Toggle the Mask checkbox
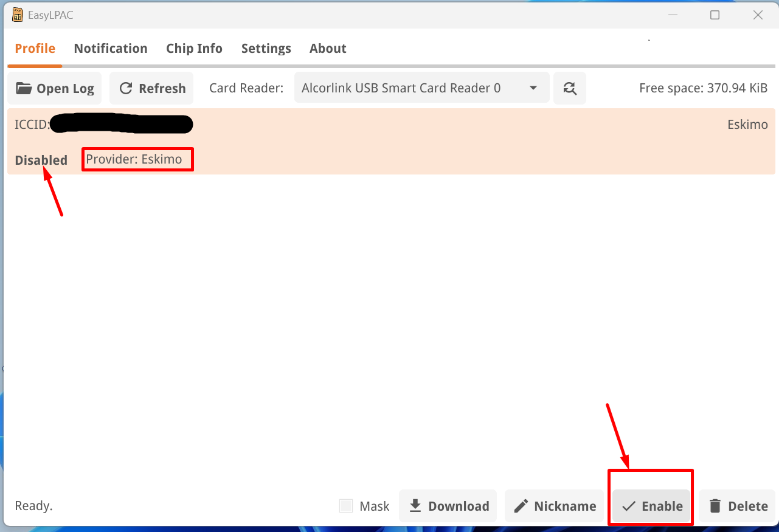779x532 pixels. [346, 506]
